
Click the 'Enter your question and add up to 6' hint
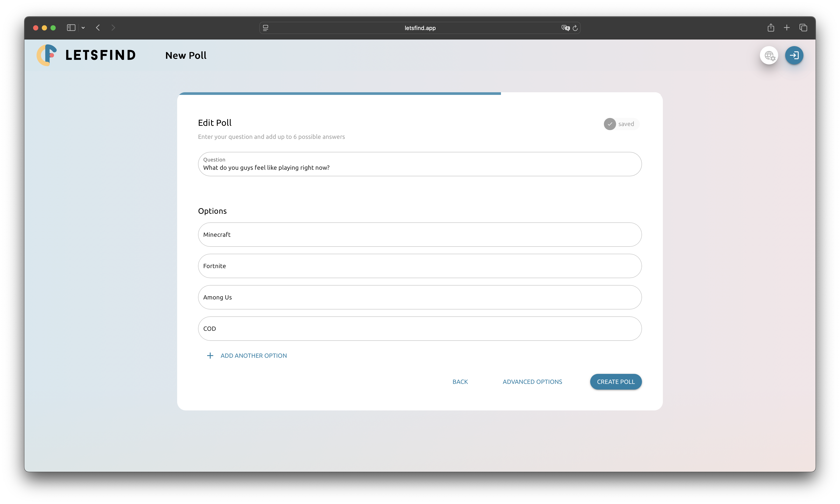coord(271,136)
